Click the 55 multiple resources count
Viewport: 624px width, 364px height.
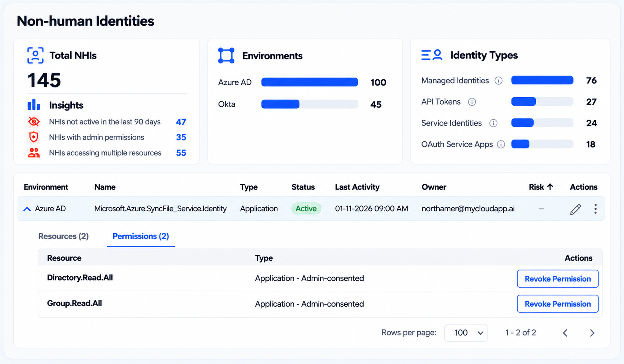point(181,153)
